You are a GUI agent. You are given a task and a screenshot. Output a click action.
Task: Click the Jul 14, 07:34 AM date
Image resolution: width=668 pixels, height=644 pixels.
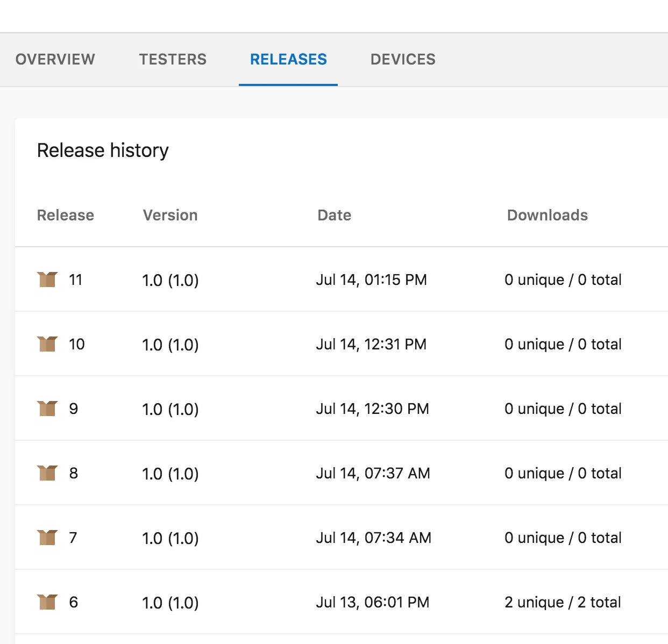pyautogui.click(x=373, y=538)
